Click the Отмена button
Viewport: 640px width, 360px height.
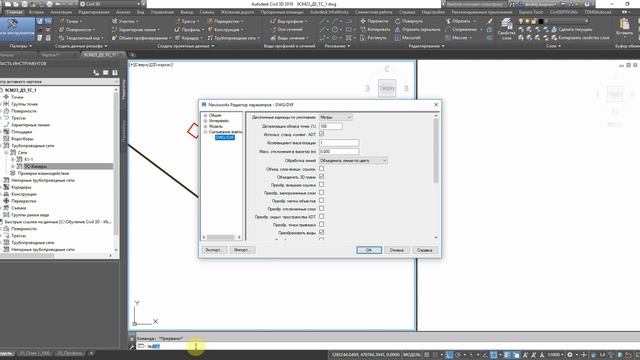[x=396, y=250]
